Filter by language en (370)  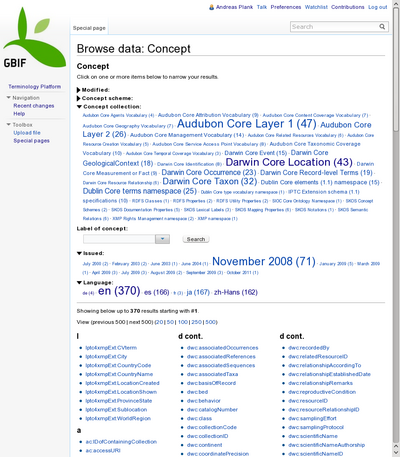[119, 291]
